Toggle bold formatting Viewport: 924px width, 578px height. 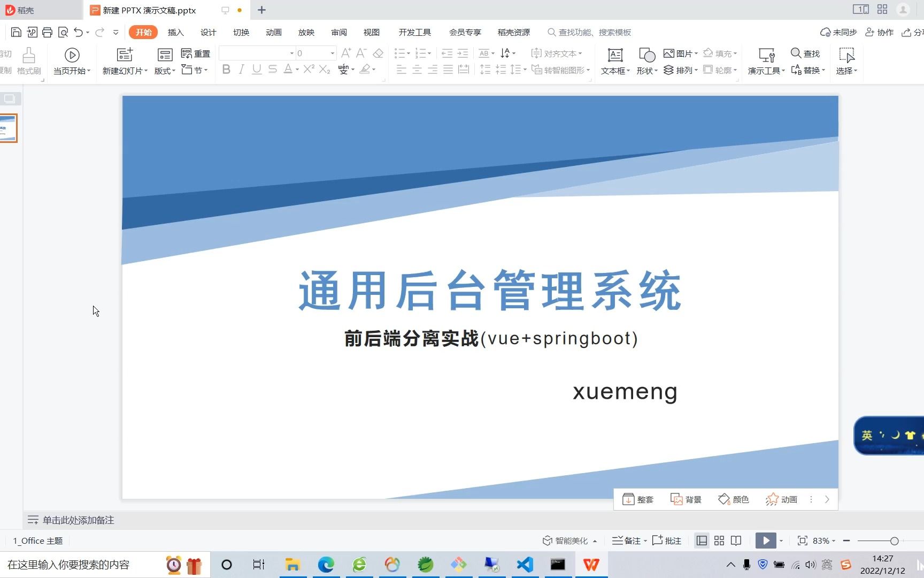(226, 69)
